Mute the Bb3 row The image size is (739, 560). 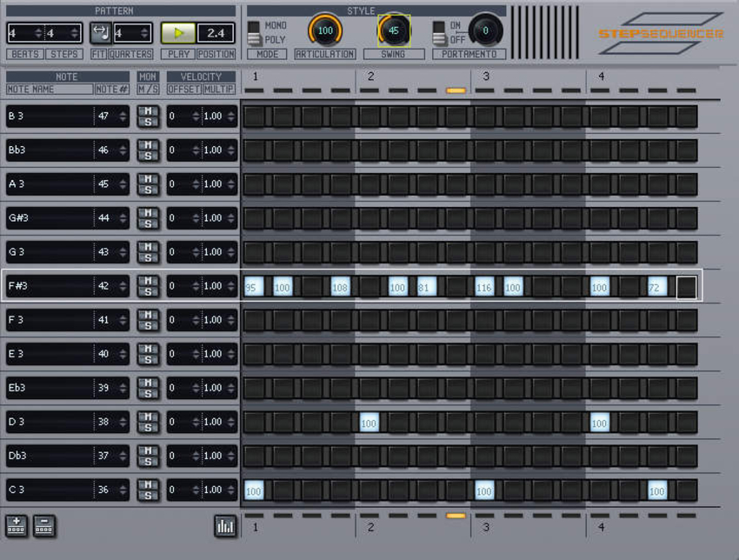click(x=148, y=144)
